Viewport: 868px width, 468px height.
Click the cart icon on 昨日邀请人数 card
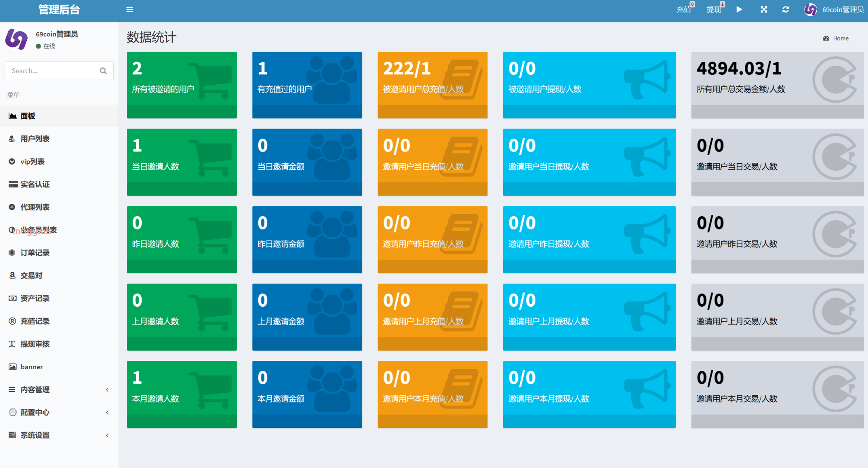click(x=210, y=236)
